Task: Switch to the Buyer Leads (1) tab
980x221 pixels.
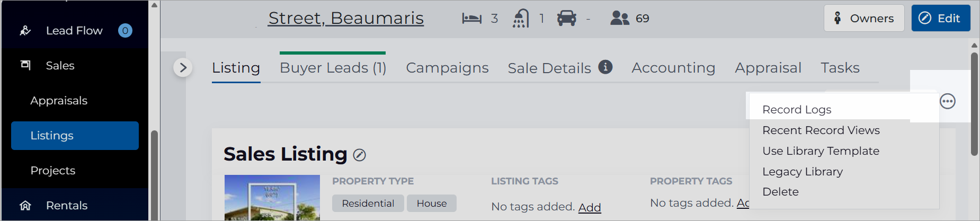Action: click(333, 68)
